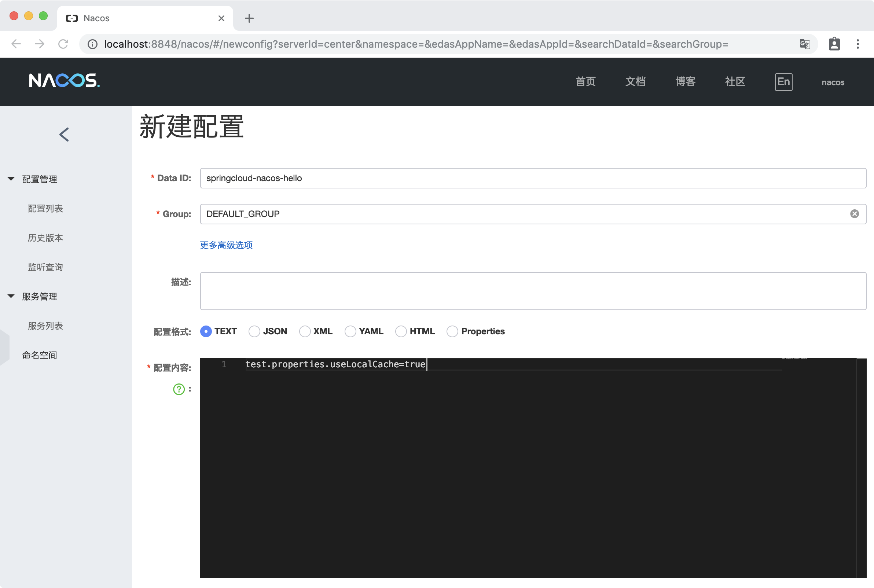Click the browser profile extension icon

[834, 44]
